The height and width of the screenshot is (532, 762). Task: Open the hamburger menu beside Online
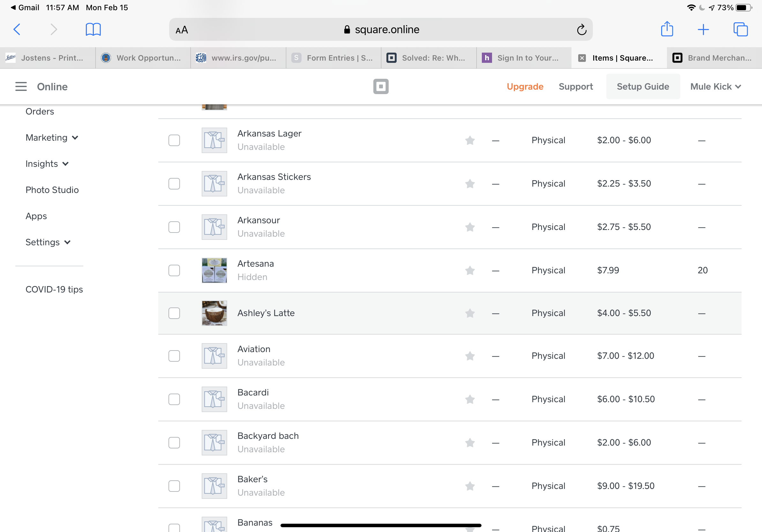pos(21,86)
